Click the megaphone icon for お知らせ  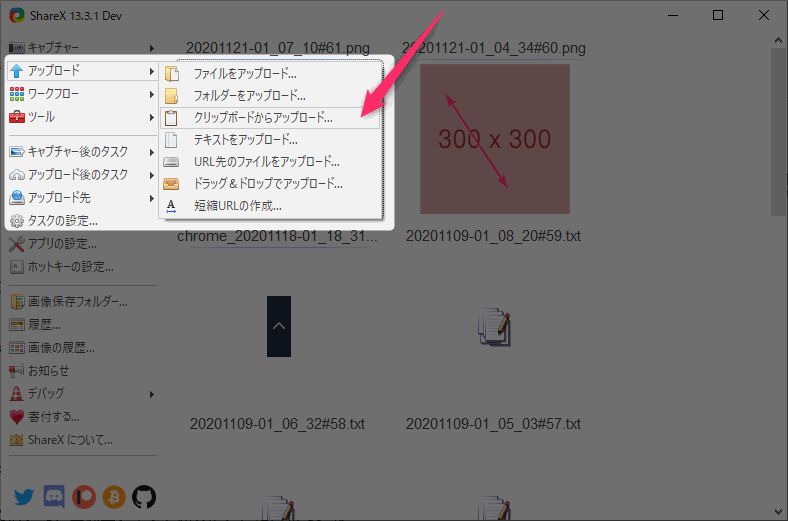(x=17, y=371)
